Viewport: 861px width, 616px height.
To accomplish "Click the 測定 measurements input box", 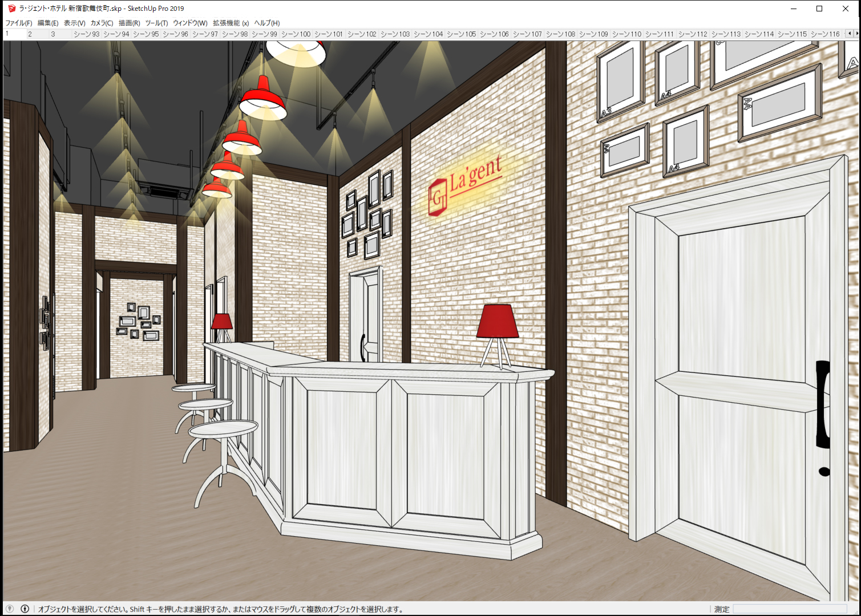I will 790,609.
